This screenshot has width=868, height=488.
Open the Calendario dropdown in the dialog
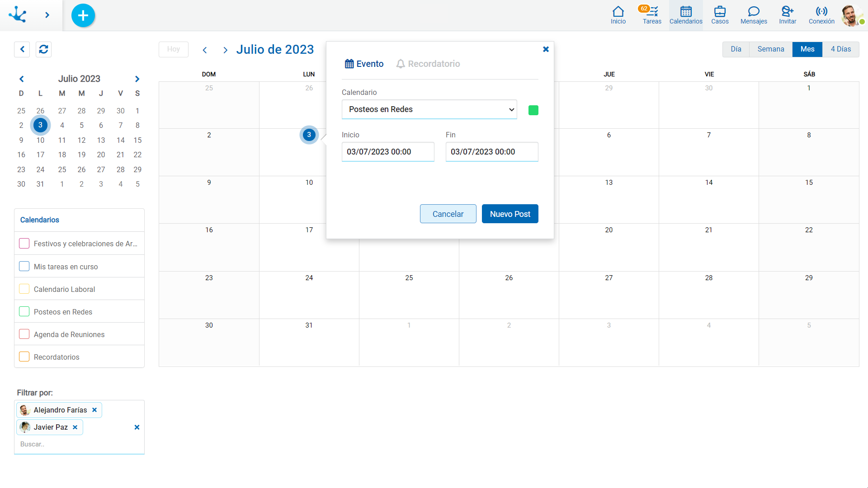429,109
